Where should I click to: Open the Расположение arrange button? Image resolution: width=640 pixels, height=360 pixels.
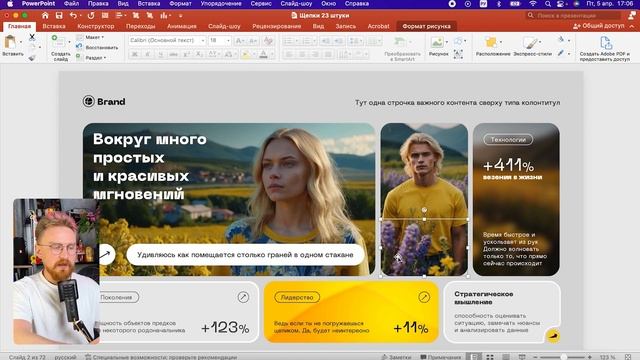click(493, 46)
